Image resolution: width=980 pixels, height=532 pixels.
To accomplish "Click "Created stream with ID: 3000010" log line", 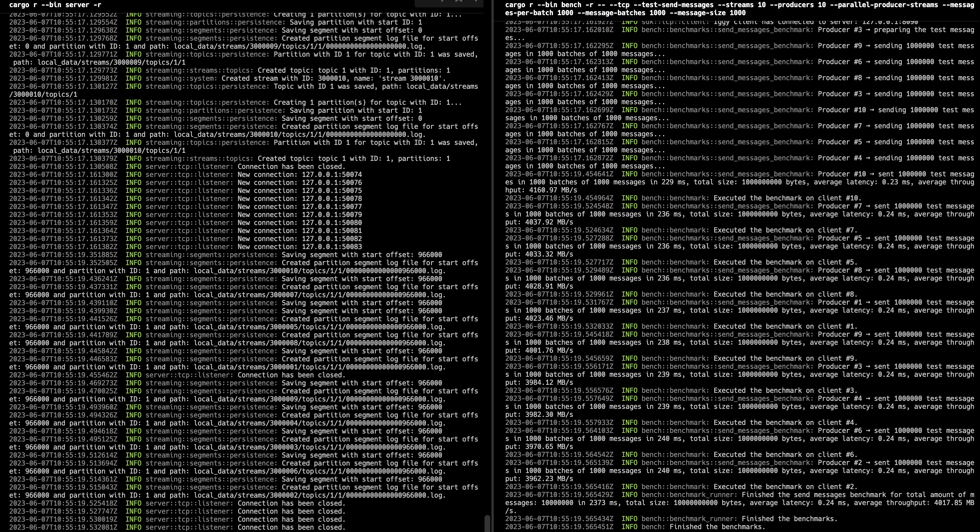I will (x=333, y=78).
